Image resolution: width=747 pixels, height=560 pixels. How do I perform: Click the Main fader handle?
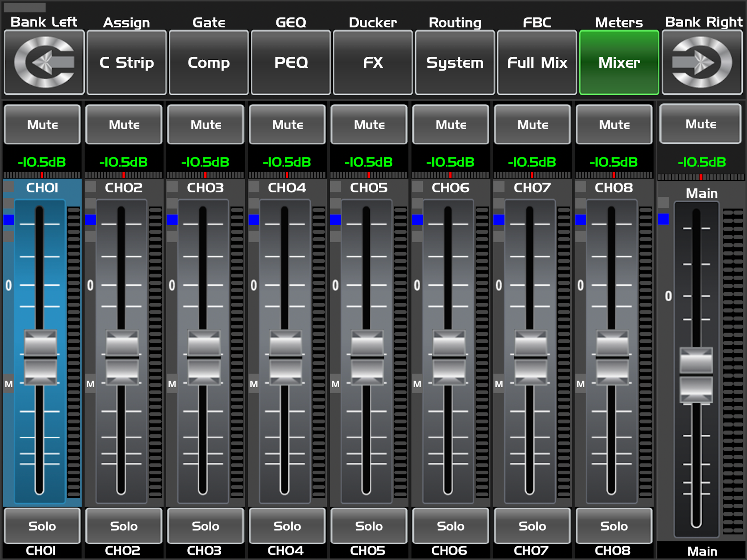[696, 375]
